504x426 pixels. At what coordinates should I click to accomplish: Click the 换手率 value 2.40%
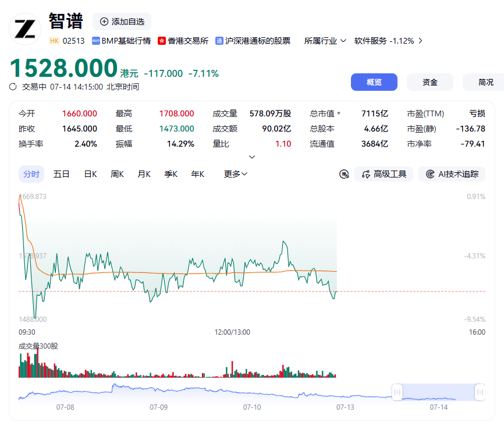pos(86,144)
